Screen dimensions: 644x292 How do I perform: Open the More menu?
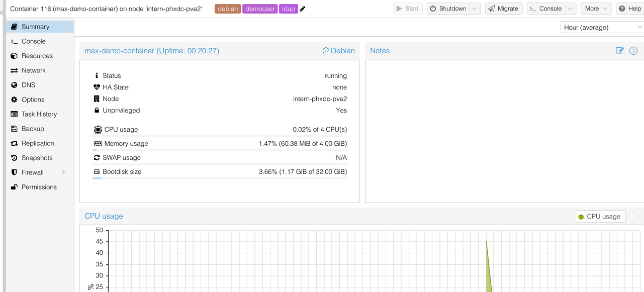(595, 8)
